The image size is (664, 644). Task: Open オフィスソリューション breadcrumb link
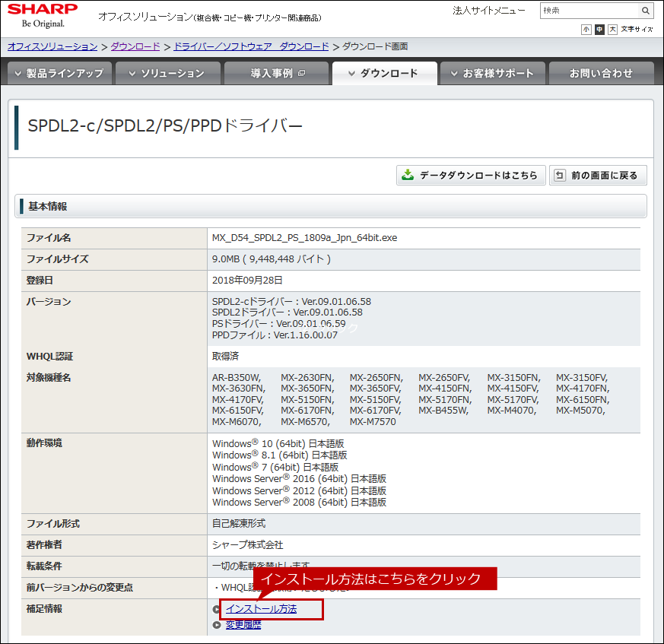tap(52, 46)
